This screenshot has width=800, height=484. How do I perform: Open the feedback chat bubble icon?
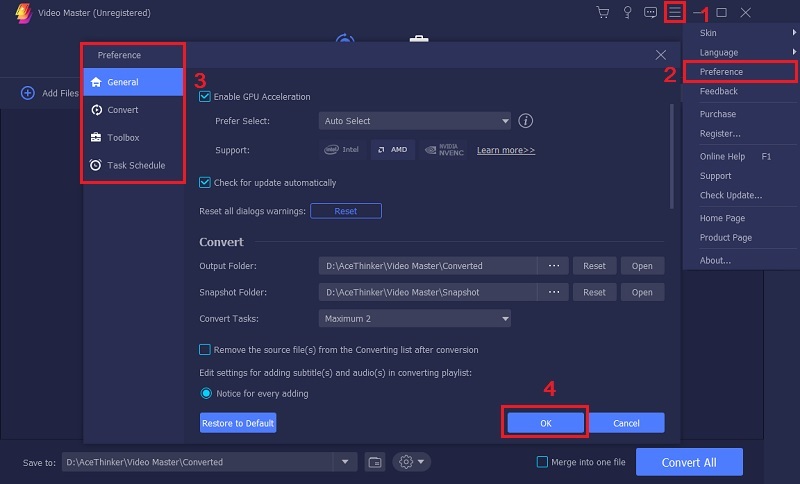click(650, 12)
